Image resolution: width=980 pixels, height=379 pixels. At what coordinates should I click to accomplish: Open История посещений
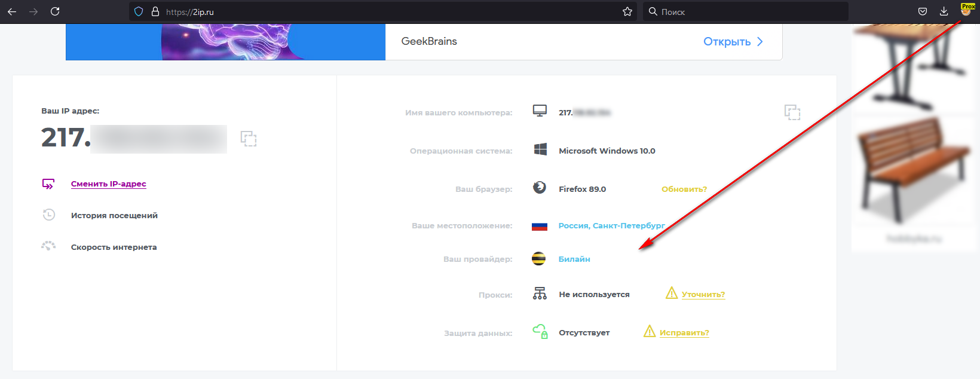(114, 216)
